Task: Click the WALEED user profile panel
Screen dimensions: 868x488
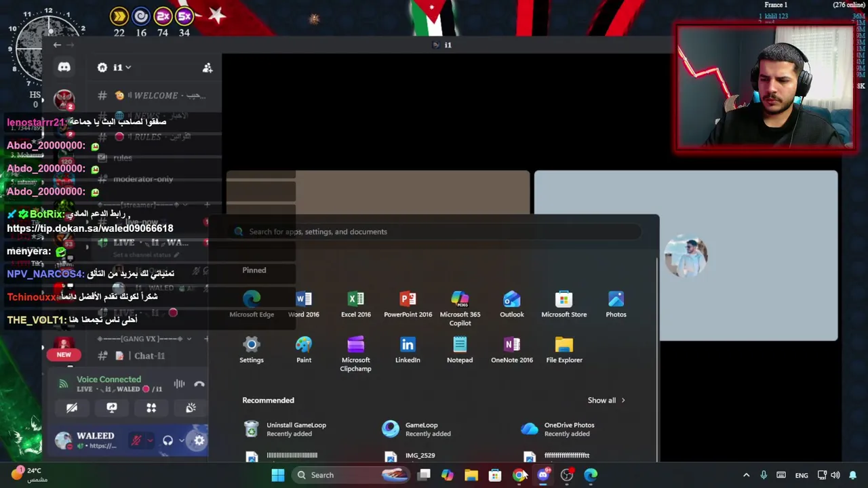Action: point(88,441)
